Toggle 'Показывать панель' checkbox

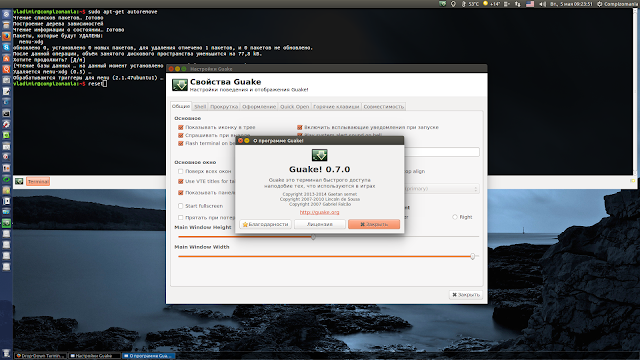click(x=181, y=193)
